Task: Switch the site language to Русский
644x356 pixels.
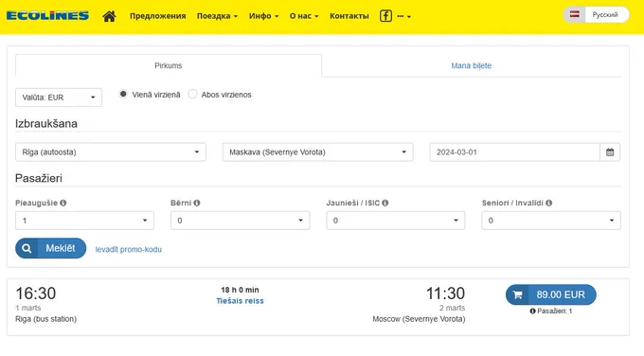Action: point(605,14)
